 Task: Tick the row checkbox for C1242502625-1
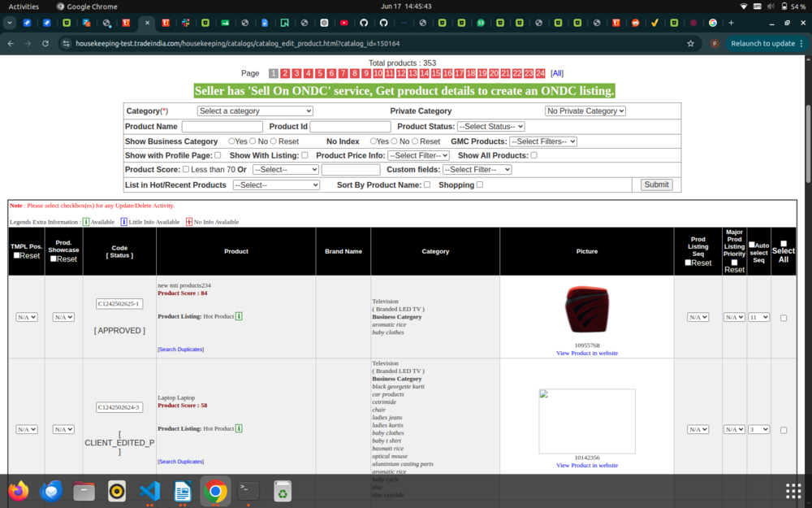click(x=784, y=318)
